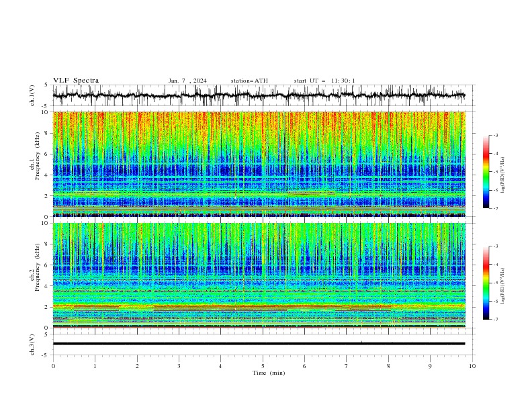
Task: Click the 'station=ATH' label
Action: point(249,81)
